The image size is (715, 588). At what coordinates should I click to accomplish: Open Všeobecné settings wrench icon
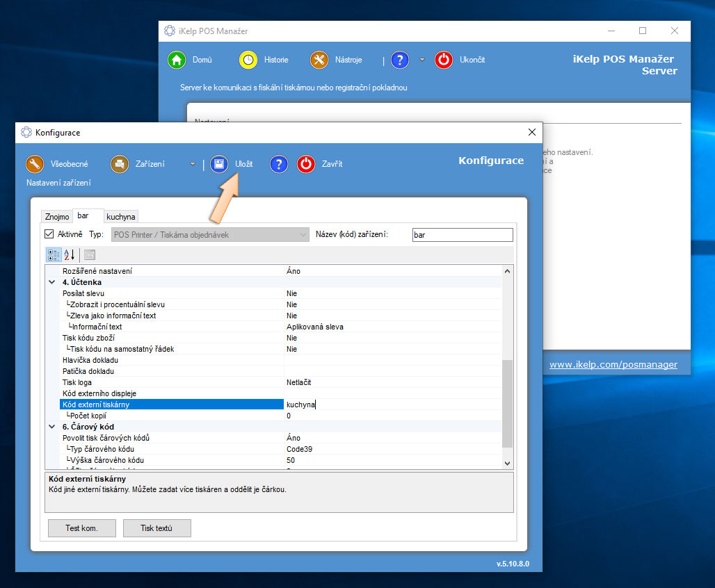tap(35, 164)
